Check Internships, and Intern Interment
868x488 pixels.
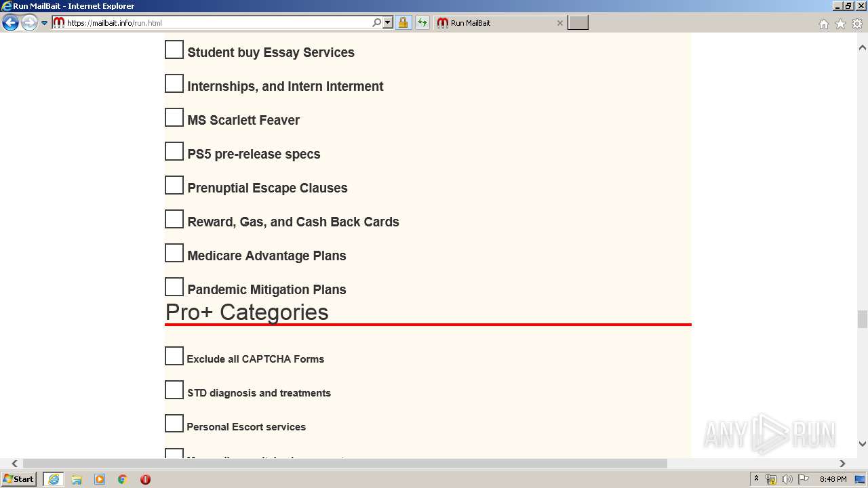[x=174, y=83]
